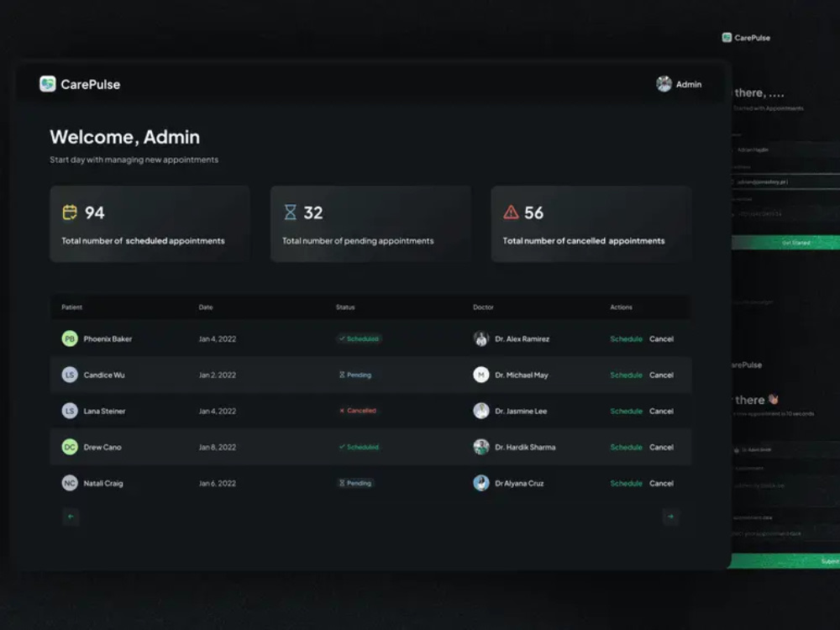Open the 32 pending appointments card

(x=370, y=224)
